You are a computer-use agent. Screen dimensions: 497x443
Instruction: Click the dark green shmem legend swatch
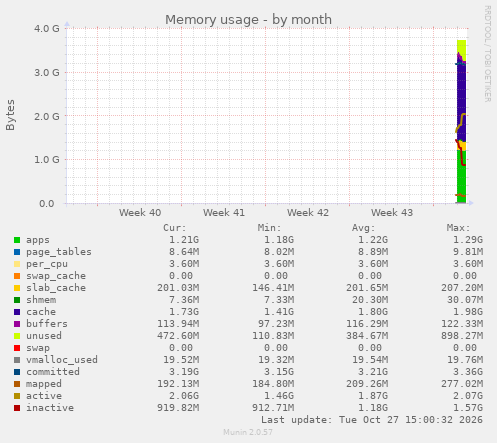pyautogui.click(x=17, y=300)
